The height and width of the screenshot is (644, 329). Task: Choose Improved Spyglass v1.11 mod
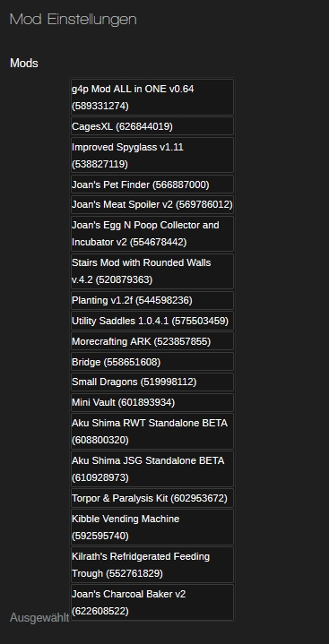coord(152,155)
